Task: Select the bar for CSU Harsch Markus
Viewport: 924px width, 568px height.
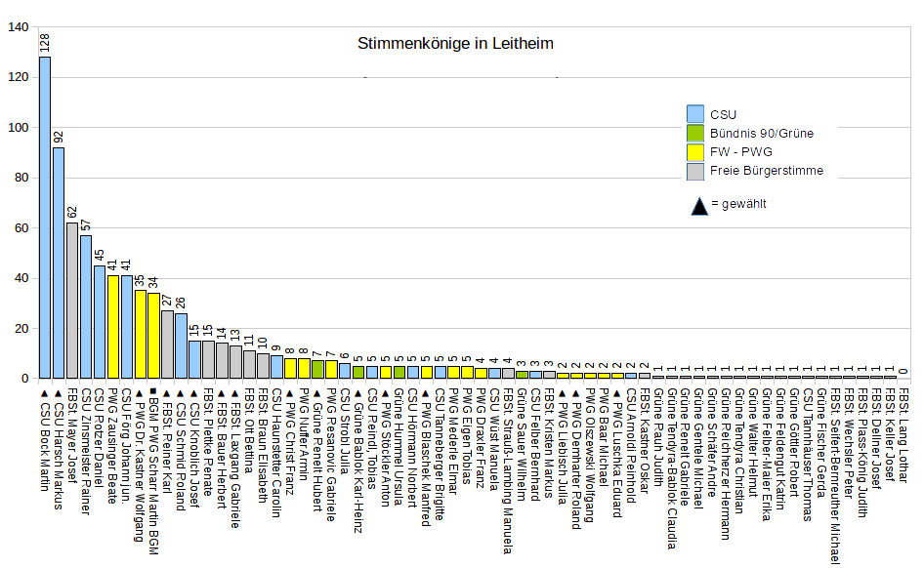Action: (x=59, y=264)
